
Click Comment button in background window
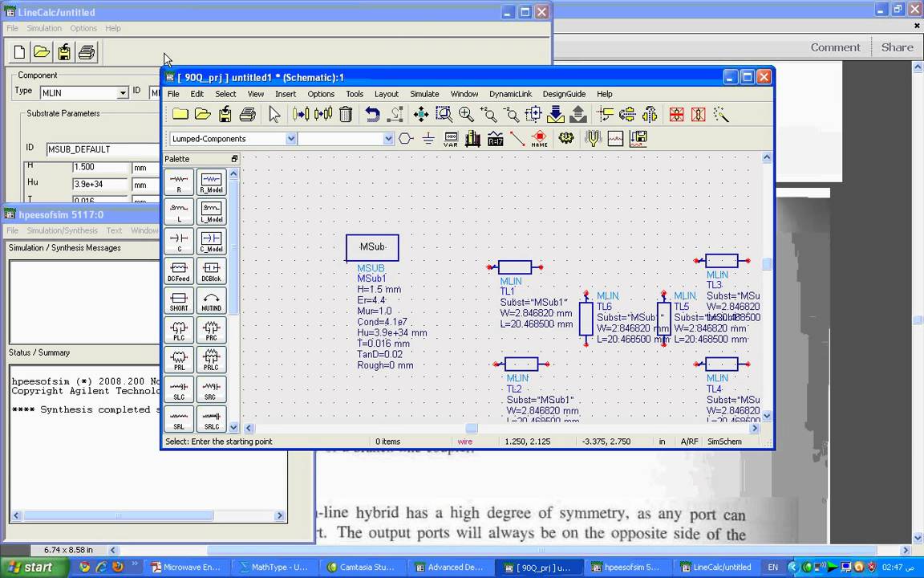[x=835, y=47]
